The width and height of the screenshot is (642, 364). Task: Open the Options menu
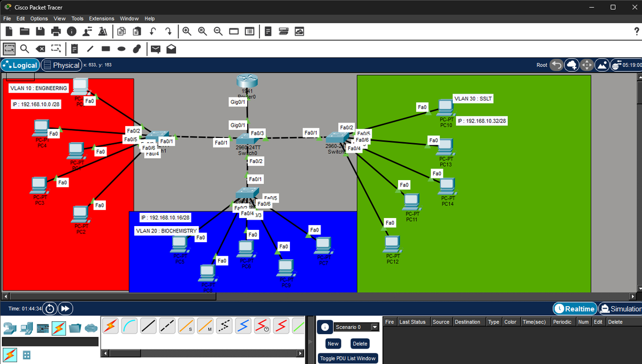(x=39, y=19)
